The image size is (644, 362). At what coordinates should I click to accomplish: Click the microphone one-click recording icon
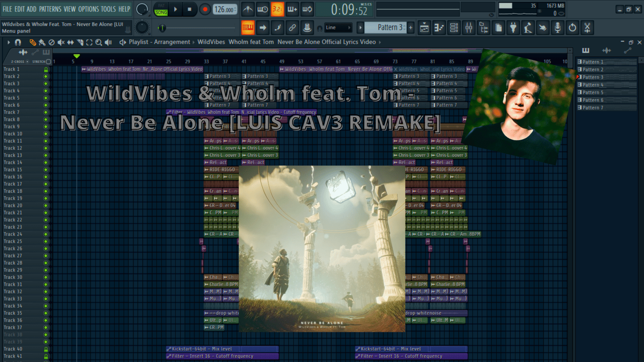pyautogui.click(x=557, y=28)
